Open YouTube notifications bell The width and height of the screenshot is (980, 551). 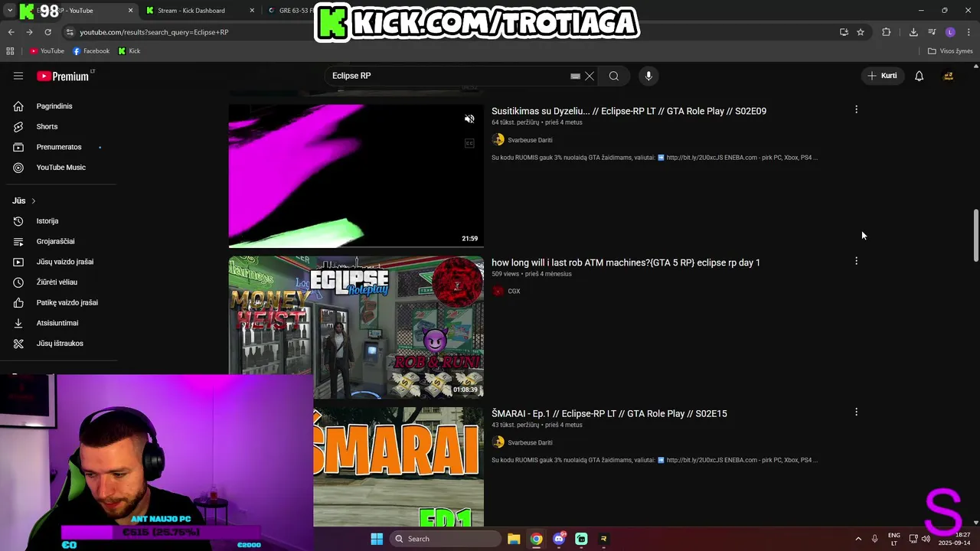[920, 76]
